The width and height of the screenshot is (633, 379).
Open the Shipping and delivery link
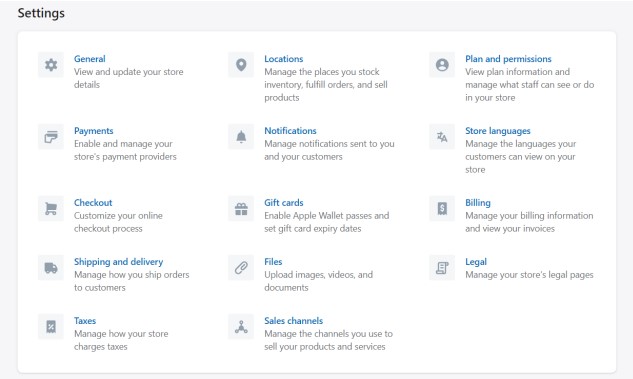pyautogui.click(x=118, y=262)
